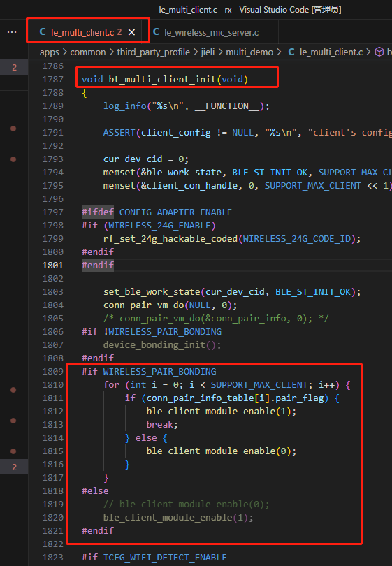
Task: Click CONFIG_ADAPTER_ENABLE macro
Action: click(x=175, y=212)
